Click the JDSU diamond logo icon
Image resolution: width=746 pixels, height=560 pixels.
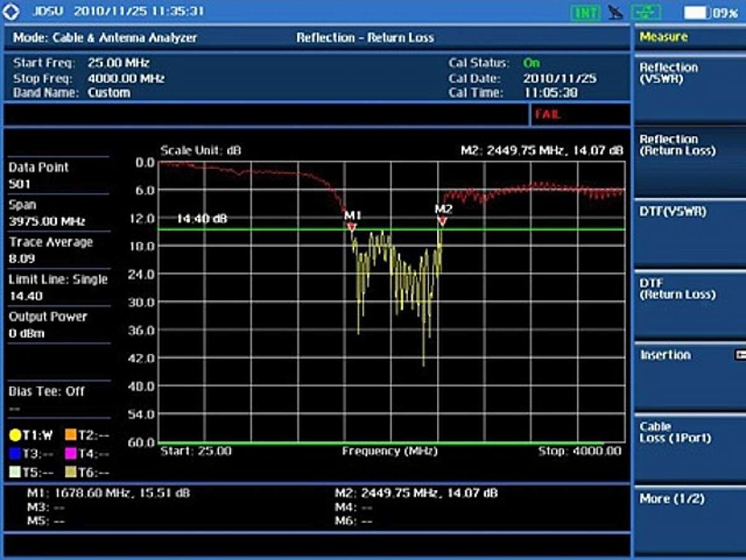[x=11, y=11]
